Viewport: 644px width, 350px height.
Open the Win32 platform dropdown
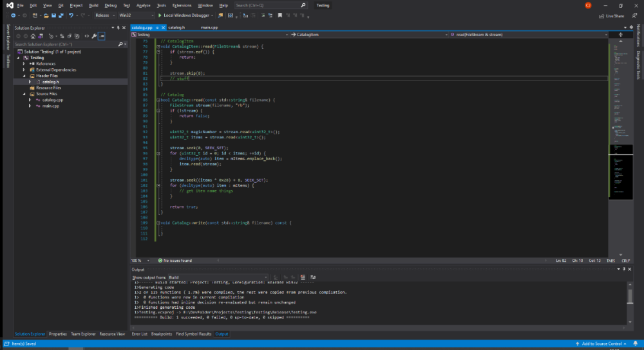point(135,15)
